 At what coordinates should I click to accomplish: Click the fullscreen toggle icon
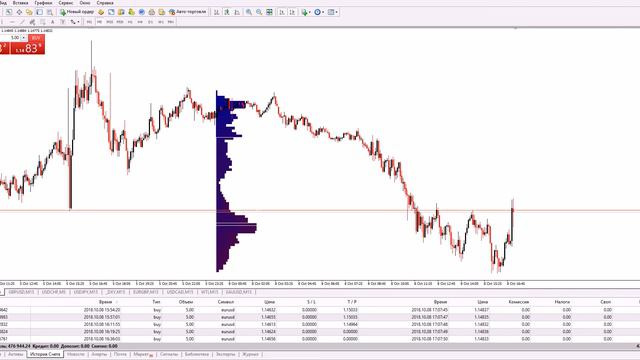pos(111,12)
